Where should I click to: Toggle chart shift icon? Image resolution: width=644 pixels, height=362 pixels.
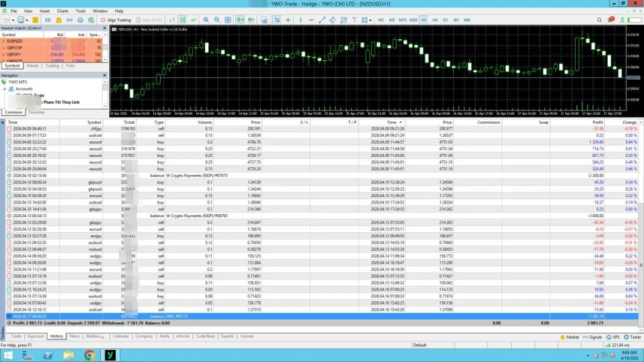[x=251, y=20]
